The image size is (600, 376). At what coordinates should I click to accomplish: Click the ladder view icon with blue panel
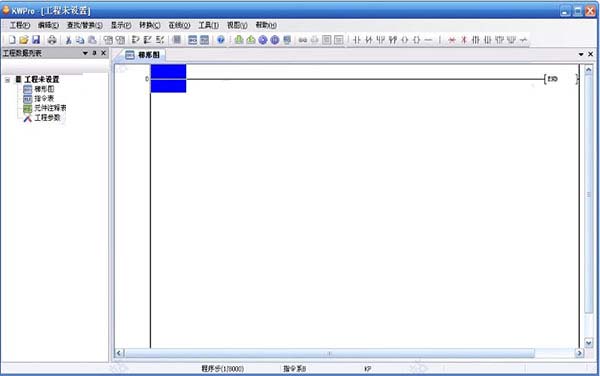click(192, 40)
